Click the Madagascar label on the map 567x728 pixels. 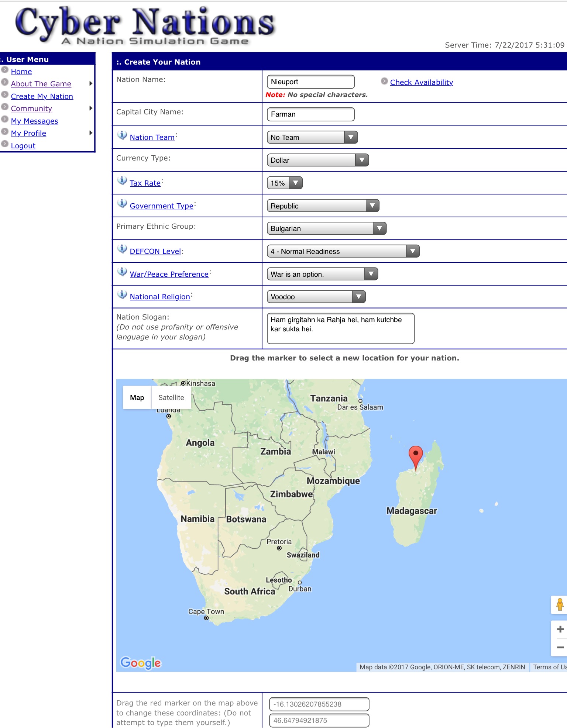(x=412, y=511)
